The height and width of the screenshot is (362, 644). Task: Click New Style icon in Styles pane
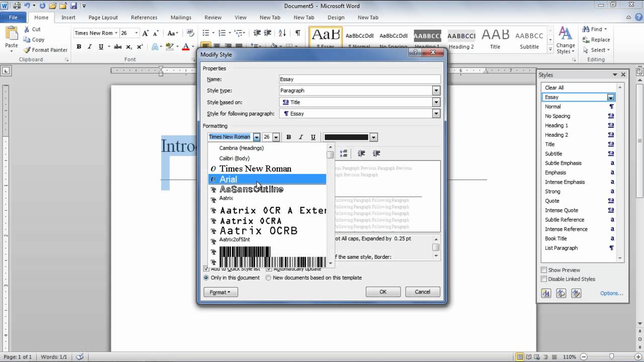[546, 293]
